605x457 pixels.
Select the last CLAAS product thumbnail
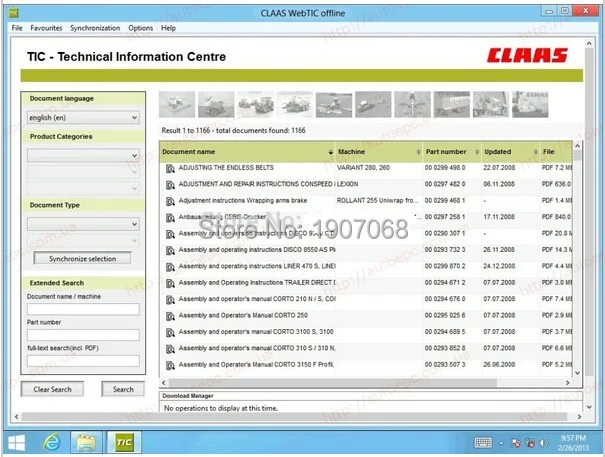tap(530, 104)
